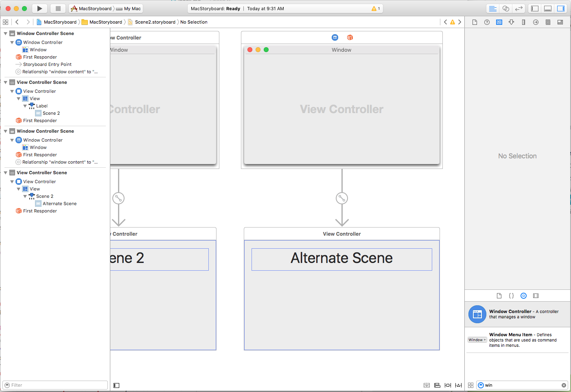Image resolution: width=571 pixels, height=392 pixels.
Task: Open the Size inspector ruler icon
Action: point(524,22)
